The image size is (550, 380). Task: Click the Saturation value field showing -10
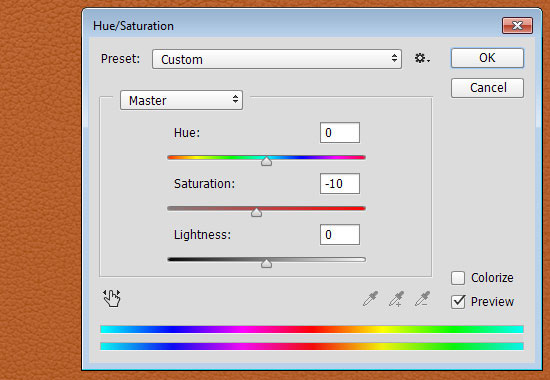(x=340, y=184)
